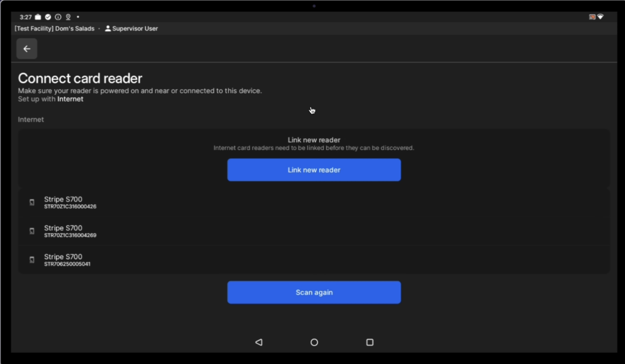Screen dimensions: 625x364
Task: Tap the info circle status icon
Action: click(58, 17)
